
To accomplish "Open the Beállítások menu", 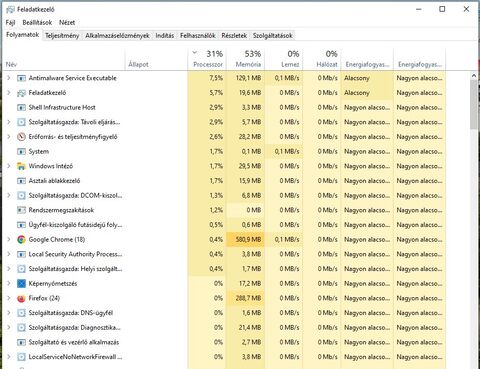I will coord(37,23).
